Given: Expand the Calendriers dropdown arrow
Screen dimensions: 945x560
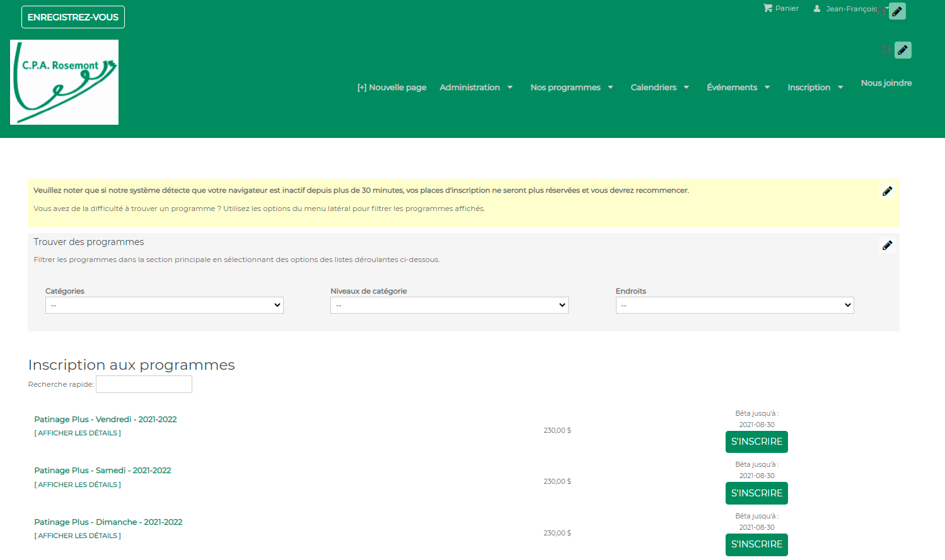Looking at the screenshot, I should (687, 88).
